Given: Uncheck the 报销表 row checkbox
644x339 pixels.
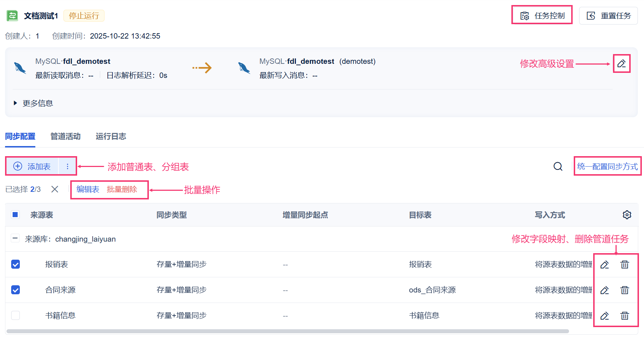Looking at the screenshot, I should 15,264.
